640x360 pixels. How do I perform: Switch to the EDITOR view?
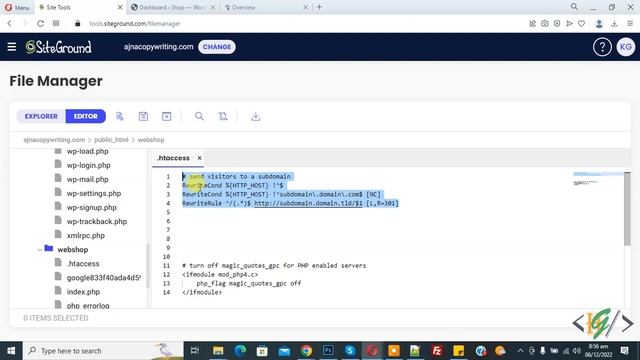[x=86, y=116]
